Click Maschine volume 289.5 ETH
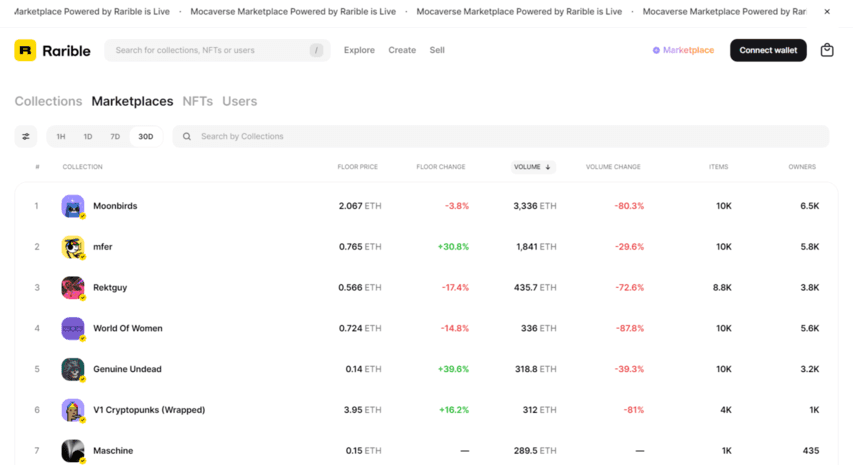 [x=535, y=451]
